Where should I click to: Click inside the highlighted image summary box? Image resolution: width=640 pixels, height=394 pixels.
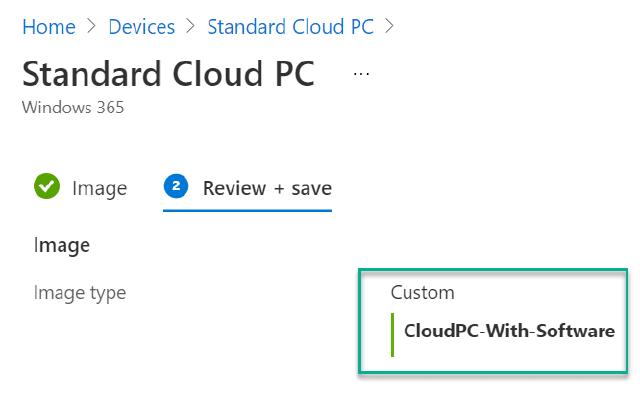coord(493,321)
